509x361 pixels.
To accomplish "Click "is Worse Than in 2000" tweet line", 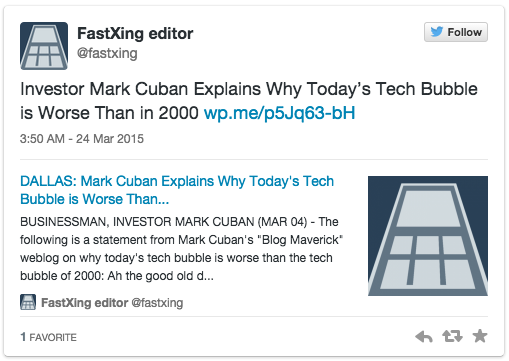I will (x=109, y=113).
